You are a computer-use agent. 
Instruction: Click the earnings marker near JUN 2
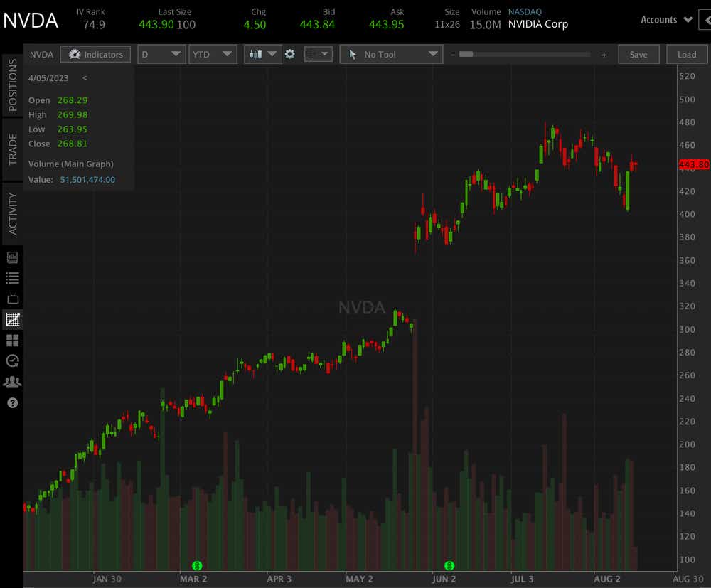click(449, 565)
